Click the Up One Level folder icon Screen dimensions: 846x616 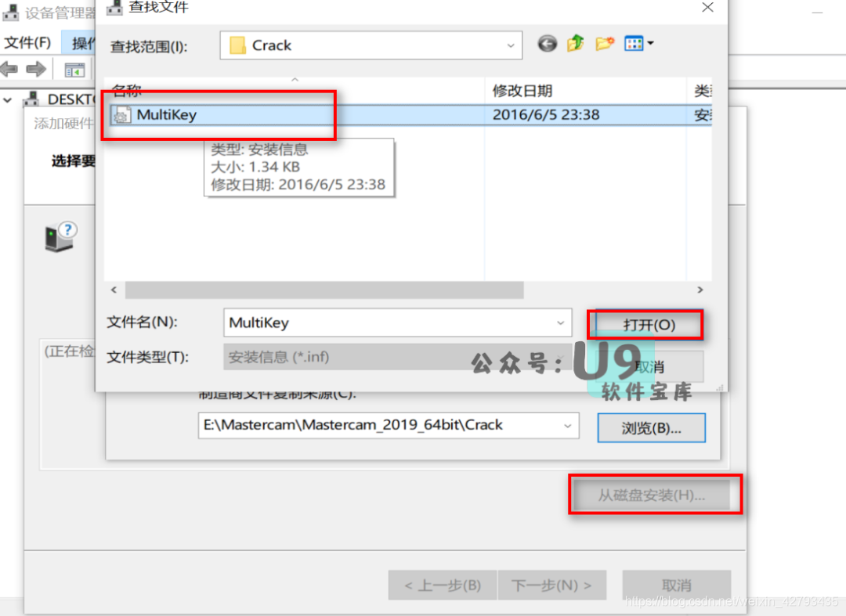click(576, 45)
